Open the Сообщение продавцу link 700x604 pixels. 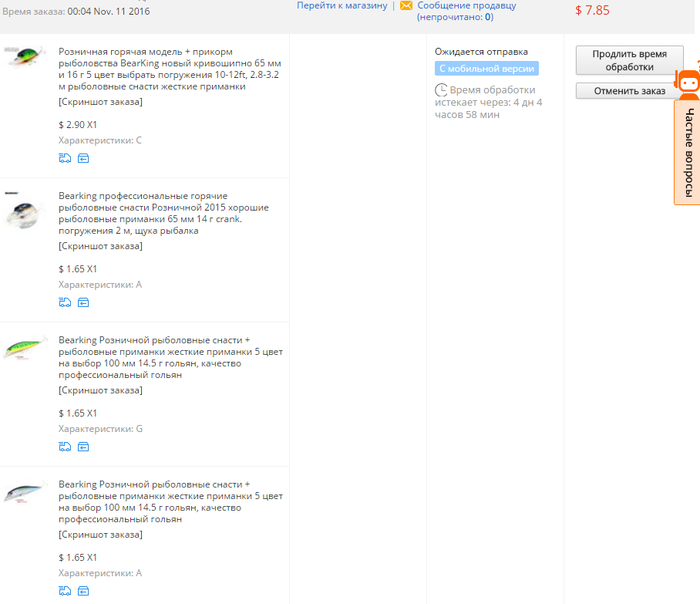pos(466,5)
